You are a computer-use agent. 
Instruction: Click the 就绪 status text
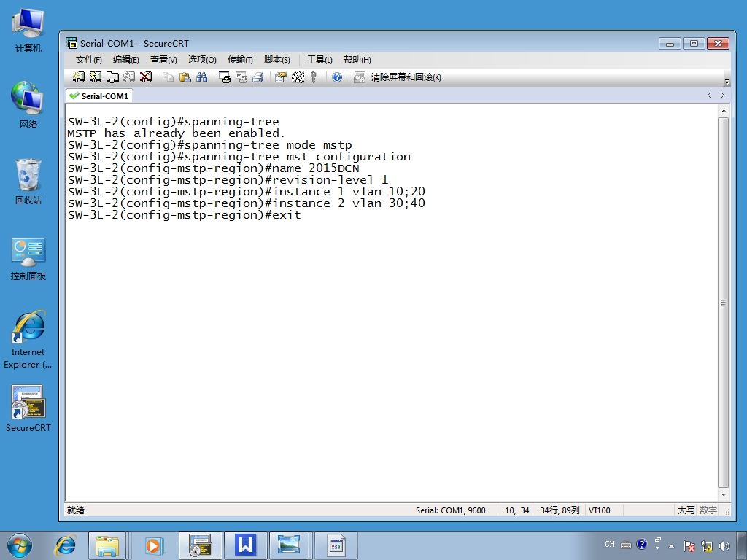[x=76, y=510]
